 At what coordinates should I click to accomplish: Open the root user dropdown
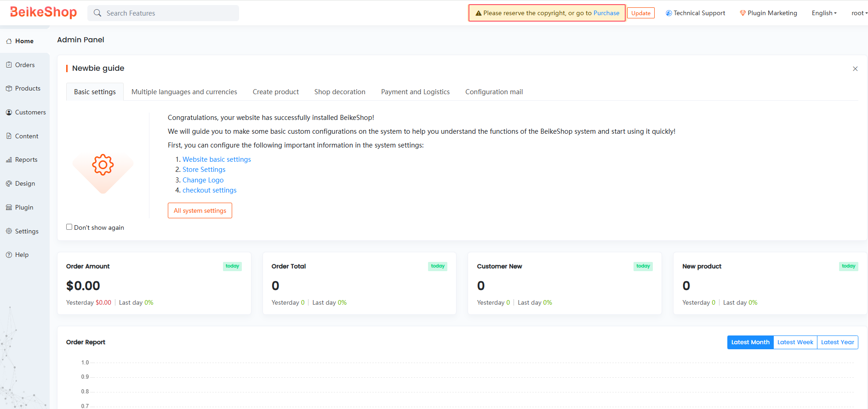(859, 13)
